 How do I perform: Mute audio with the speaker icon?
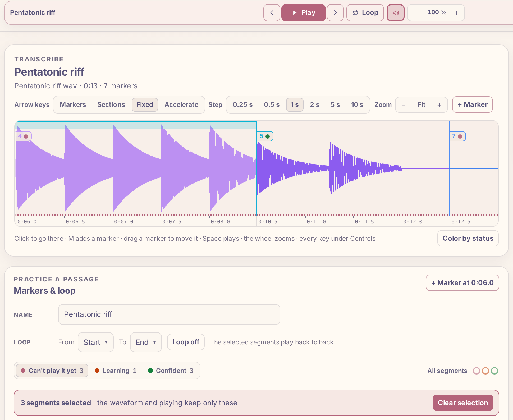(395, 13)
